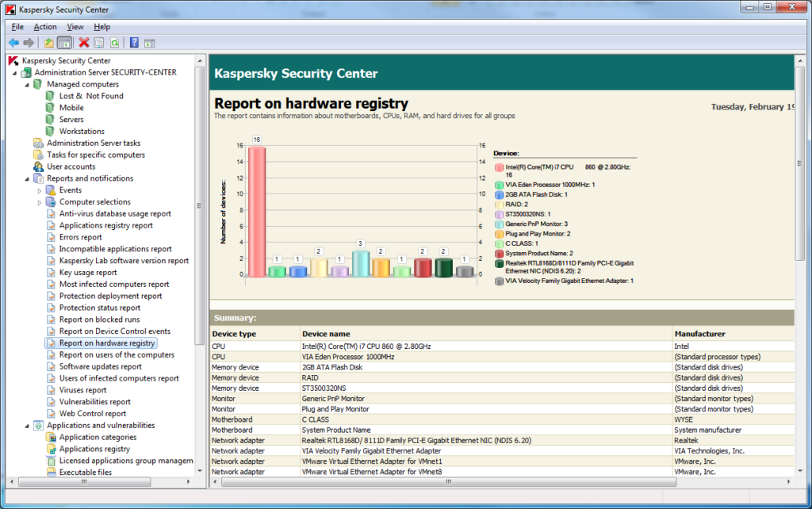The width and height of the screenshot is (812, 509).
Task: Open the Action menu
Action: coord(45,27)
